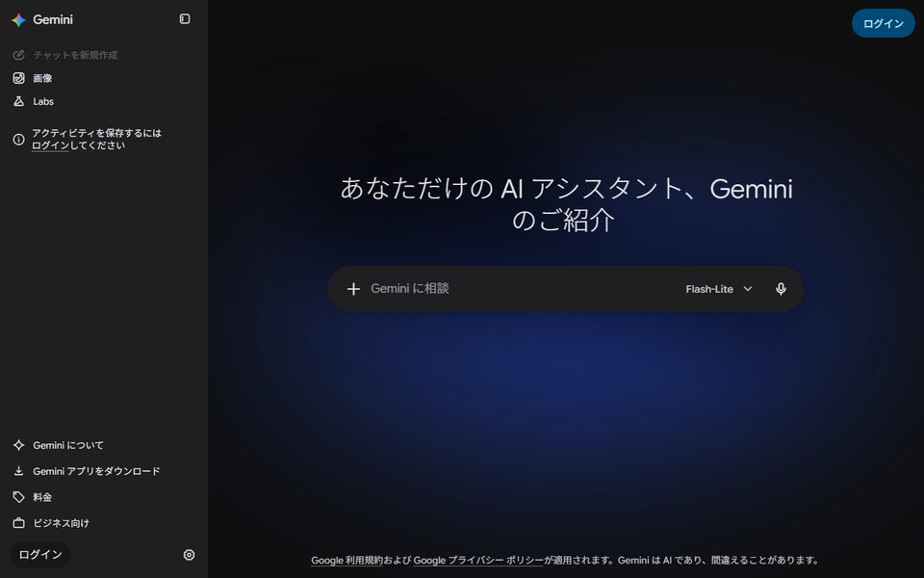Image resolution: width=924 pixels, height=578 pixels.
Task: Open the Flash-Lite model dropdown
Action: pyautogui.click(x=719, y=289)
